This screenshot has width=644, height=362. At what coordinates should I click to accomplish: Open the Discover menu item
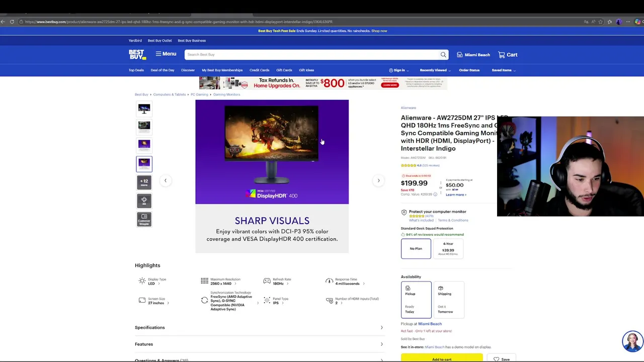point(188,70)
